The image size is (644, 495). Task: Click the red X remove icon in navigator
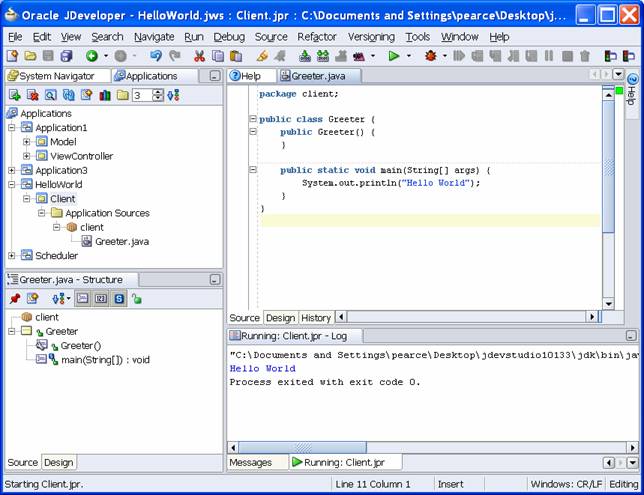point(32,95)
